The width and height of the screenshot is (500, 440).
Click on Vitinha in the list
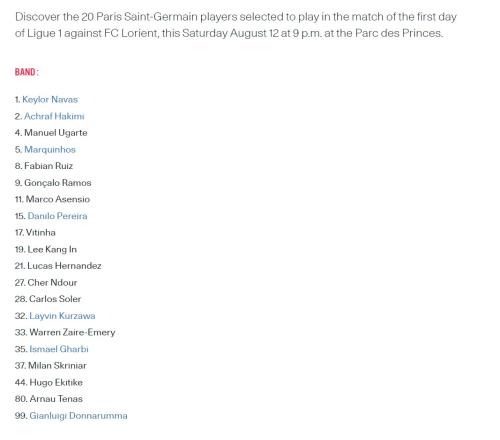[x=35, y=232]
